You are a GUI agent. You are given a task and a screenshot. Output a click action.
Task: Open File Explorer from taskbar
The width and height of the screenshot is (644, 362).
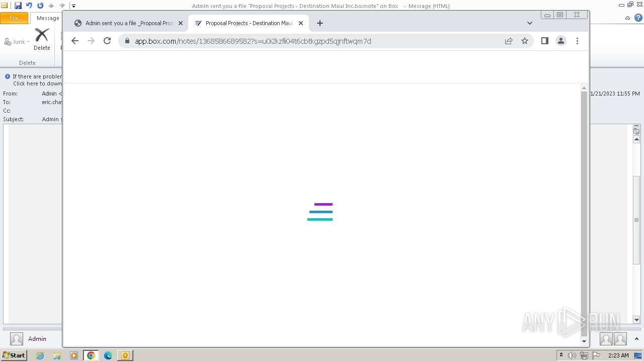pos(57,355)
